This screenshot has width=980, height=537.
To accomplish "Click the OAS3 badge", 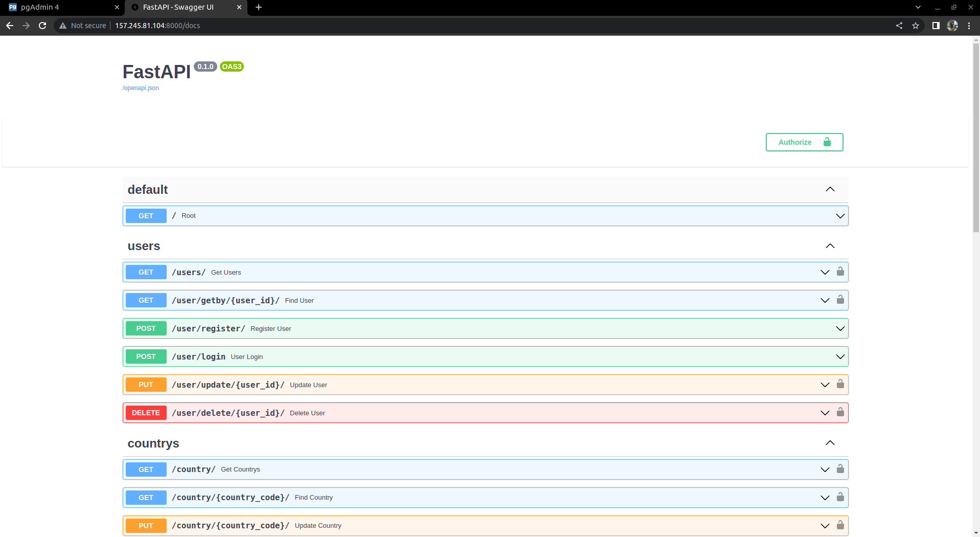I will (232, 66).
